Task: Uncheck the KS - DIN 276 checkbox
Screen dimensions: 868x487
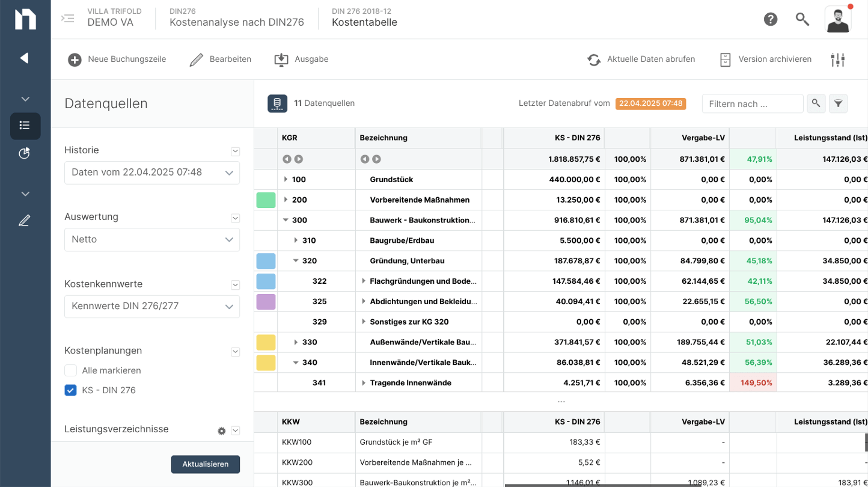Action: pos(71,390)
